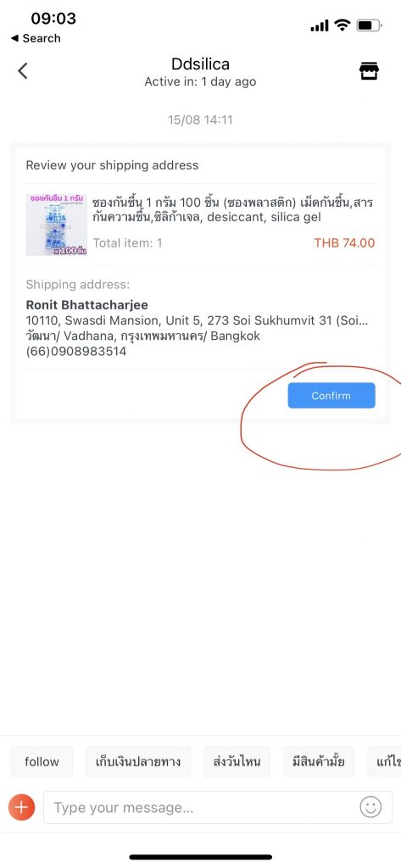Tap the partially visible แก้ไข quick reply
The width and height of the screenshot is (401, 868).
click(385, 762)
